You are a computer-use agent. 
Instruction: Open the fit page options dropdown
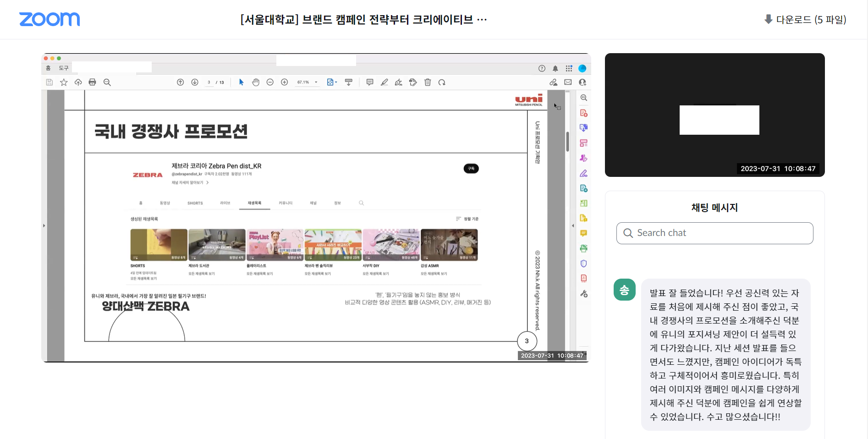(332, 82)
